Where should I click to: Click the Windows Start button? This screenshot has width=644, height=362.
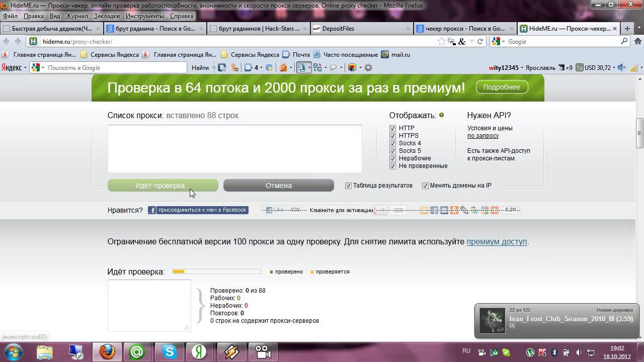coord(13,352)
